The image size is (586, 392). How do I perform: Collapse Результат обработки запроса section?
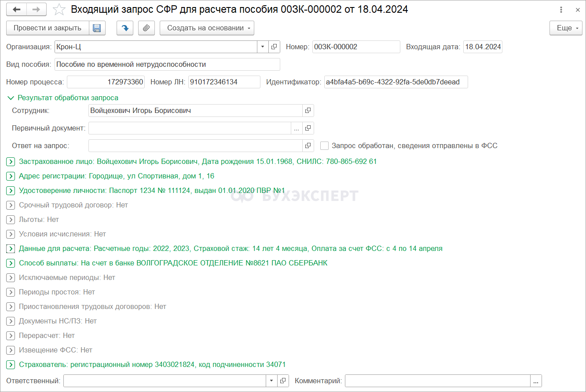click(11, 98)
